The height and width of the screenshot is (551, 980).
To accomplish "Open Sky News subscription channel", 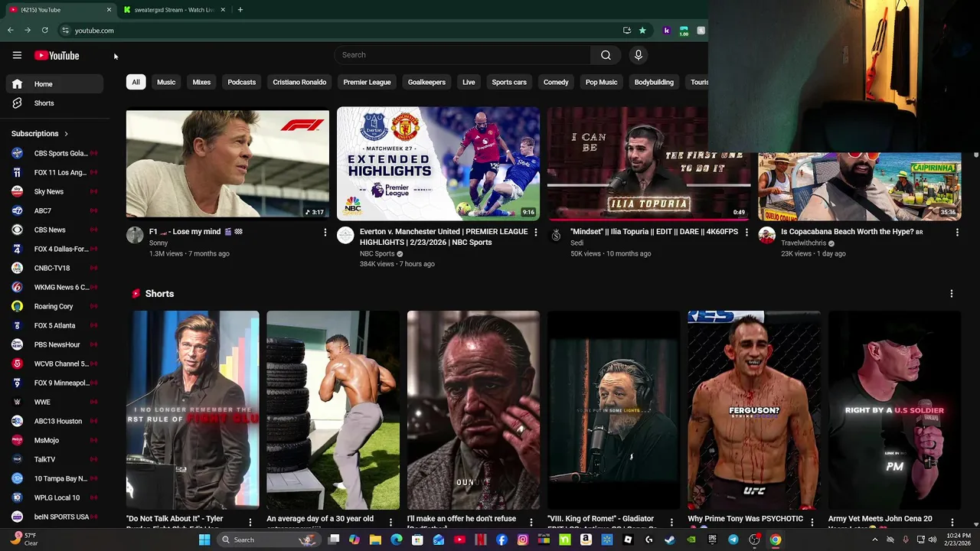I will [x=54, y=191].
